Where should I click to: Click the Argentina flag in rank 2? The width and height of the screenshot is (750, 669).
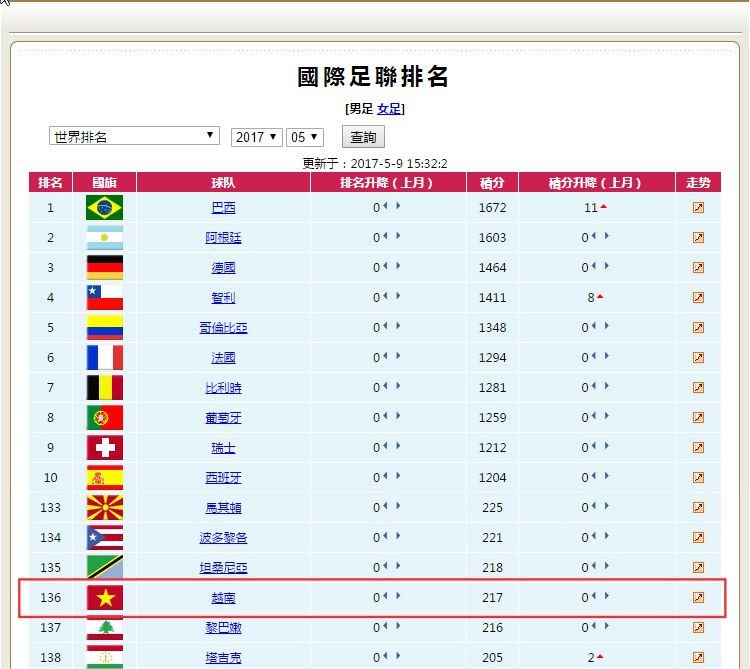click(104, 238)
